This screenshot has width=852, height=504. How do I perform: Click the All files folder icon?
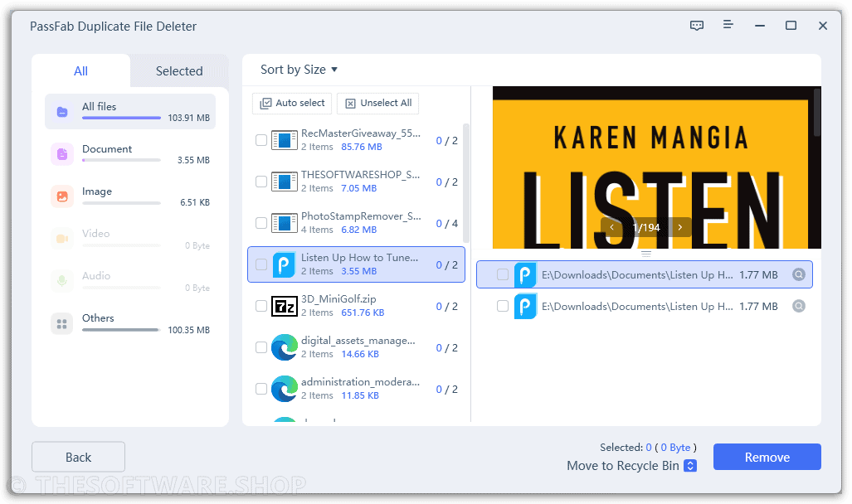pos(62,112)
